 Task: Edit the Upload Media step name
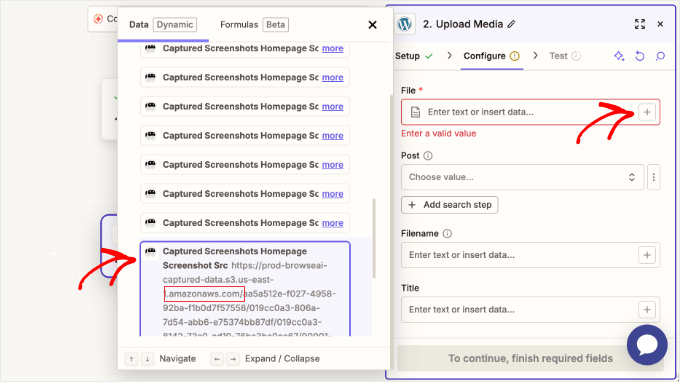pos(512,24)
